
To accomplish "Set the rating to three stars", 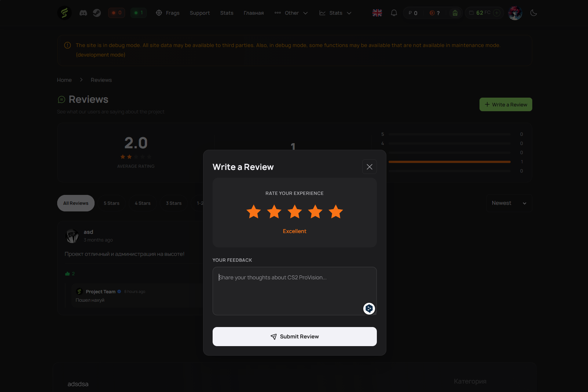I will (294, 212).
